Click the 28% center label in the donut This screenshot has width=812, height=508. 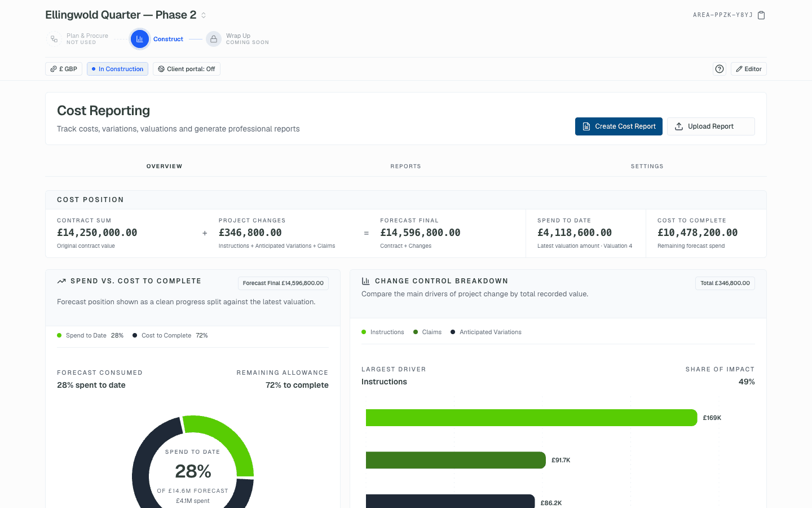(x=193, y=471)
